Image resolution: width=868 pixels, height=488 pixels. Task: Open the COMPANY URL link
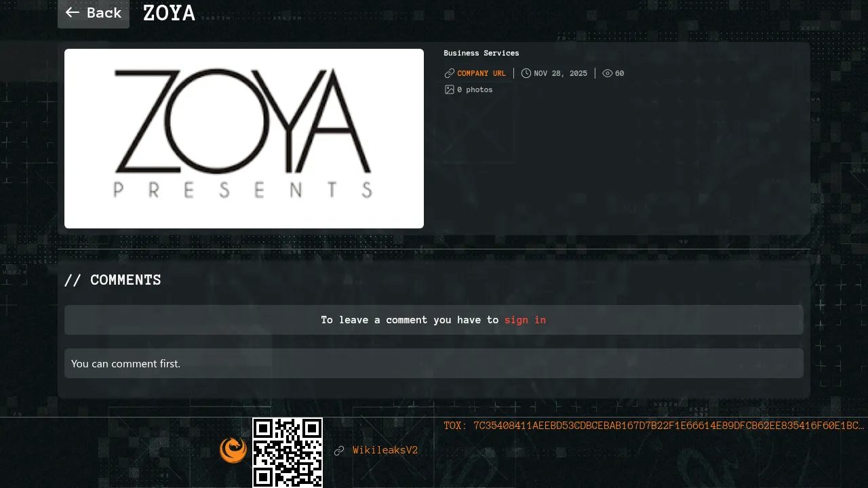tap(481, 73)
